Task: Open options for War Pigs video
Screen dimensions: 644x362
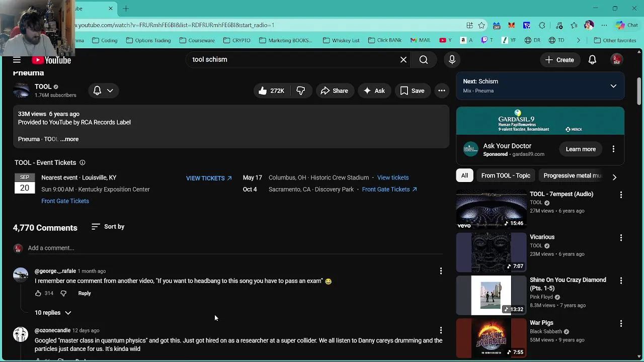Action: click(x=621, y=323)
